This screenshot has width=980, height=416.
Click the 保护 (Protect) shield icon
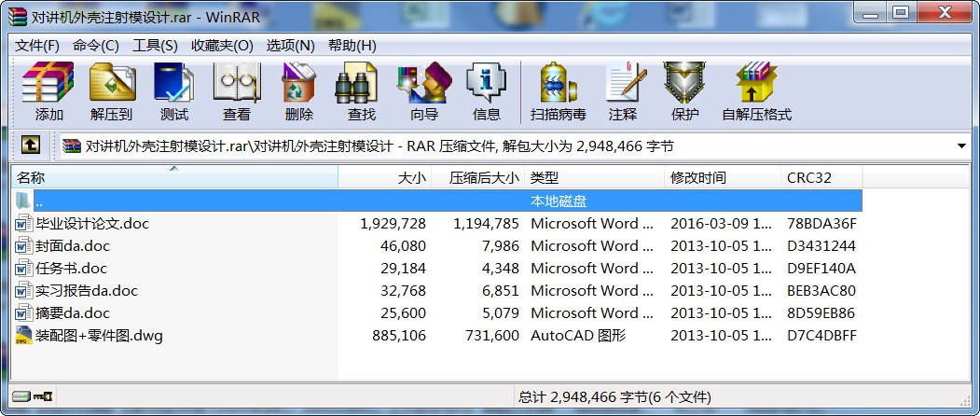[684, 83]
